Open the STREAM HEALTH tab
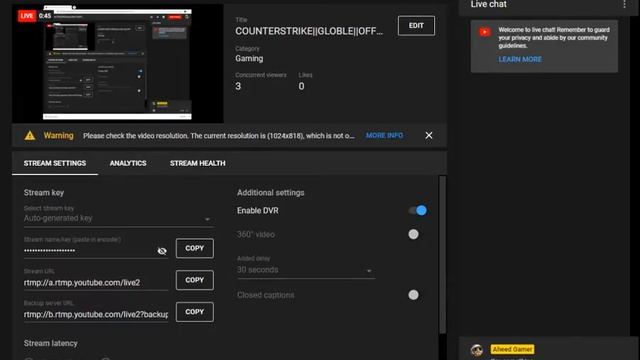Image resolution: width=640 pixels, height=360 pixels. [198, 163]
